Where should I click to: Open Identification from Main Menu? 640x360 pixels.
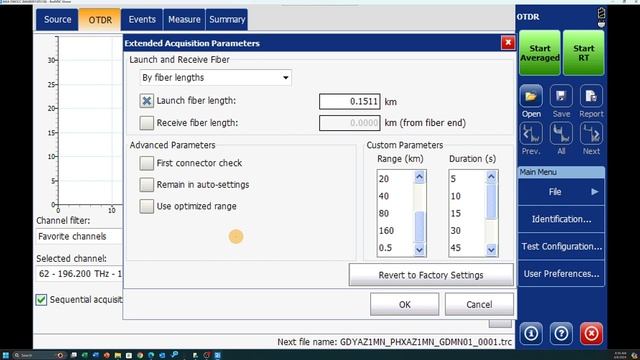pos(561,219)
